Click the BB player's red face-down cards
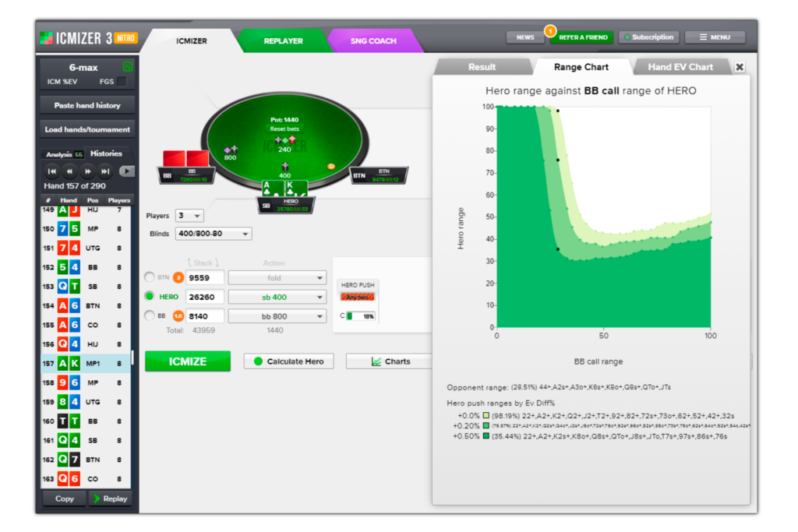The height and width of the screenshot is (532, 798). (185, 158)
